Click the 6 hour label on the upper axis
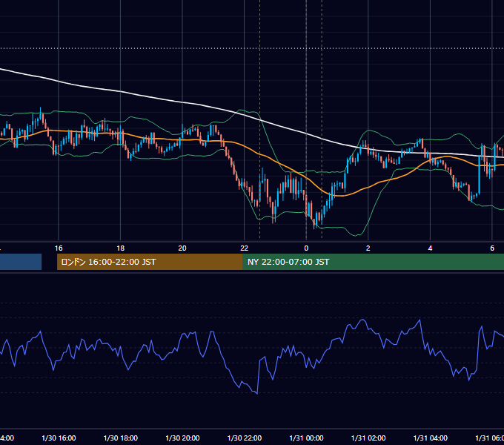Image resolution: width=504 pixels, height=445 pixels. [x=492, y=248]
